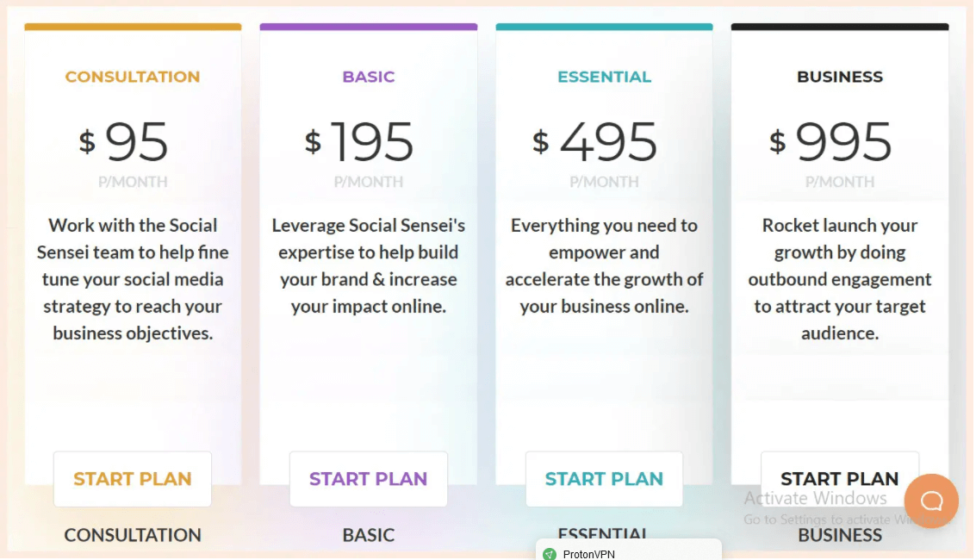Click the $195 price figure
This screenshot has width=976, height=560.
point(359,141)
